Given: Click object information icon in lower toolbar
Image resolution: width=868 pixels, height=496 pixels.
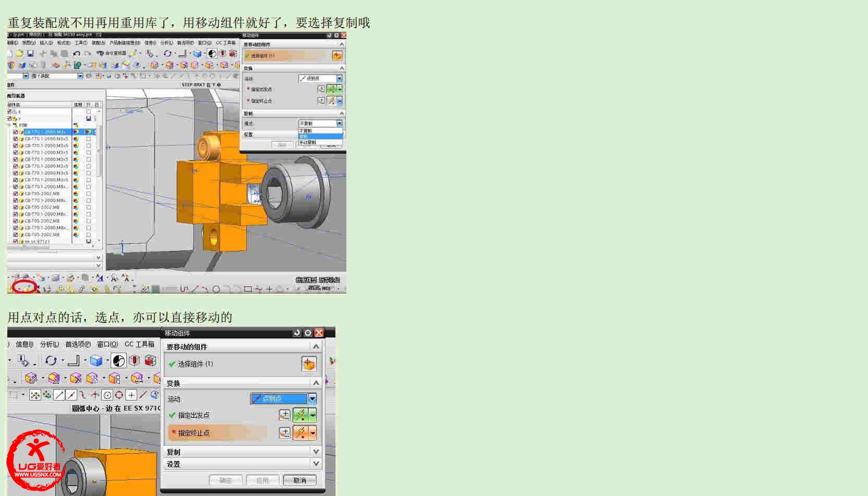Looking at the screenshot, I should tap(23, 360).
